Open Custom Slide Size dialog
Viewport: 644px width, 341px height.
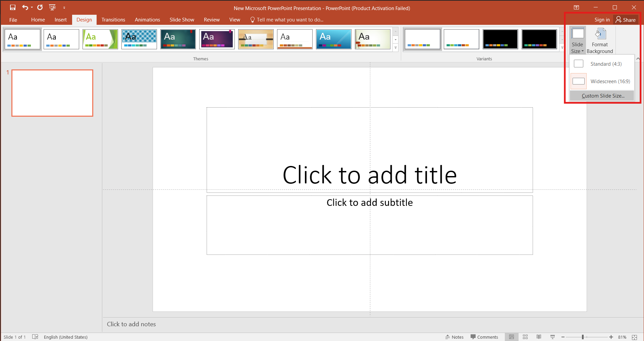tap(602, 96)
